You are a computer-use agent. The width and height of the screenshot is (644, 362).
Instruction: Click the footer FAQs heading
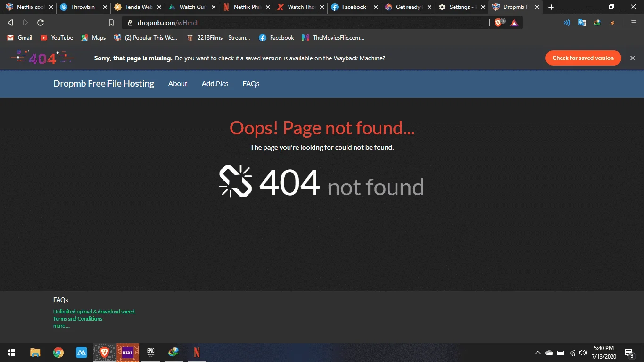coord(61,300)
